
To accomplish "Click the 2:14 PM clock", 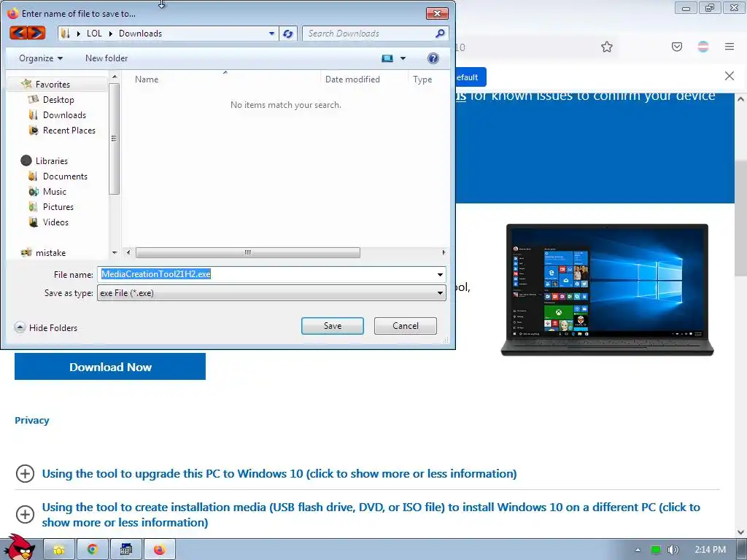I will point(710,550).
